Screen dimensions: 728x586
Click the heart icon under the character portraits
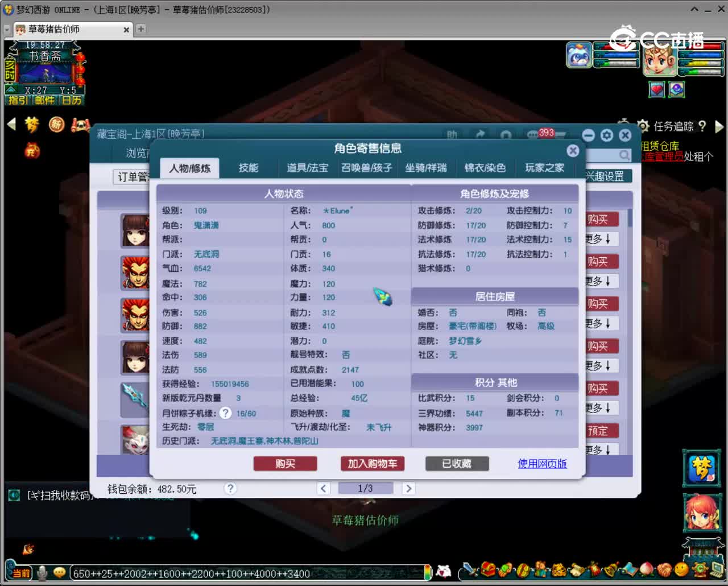tap(656, 89)
